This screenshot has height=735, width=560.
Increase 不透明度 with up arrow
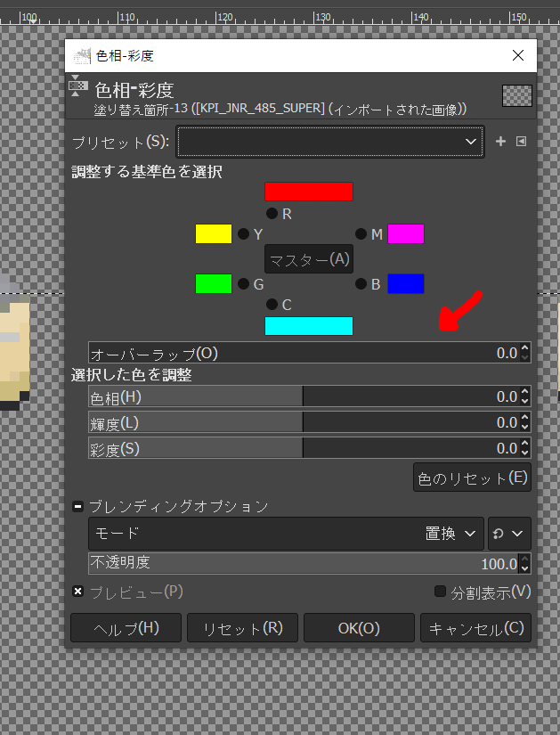point(525,559)
